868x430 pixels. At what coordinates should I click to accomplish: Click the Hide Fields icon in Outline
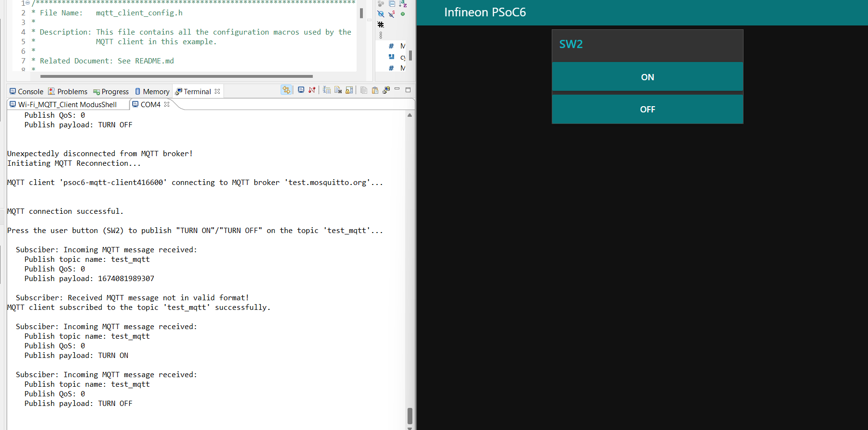point(381,14)
